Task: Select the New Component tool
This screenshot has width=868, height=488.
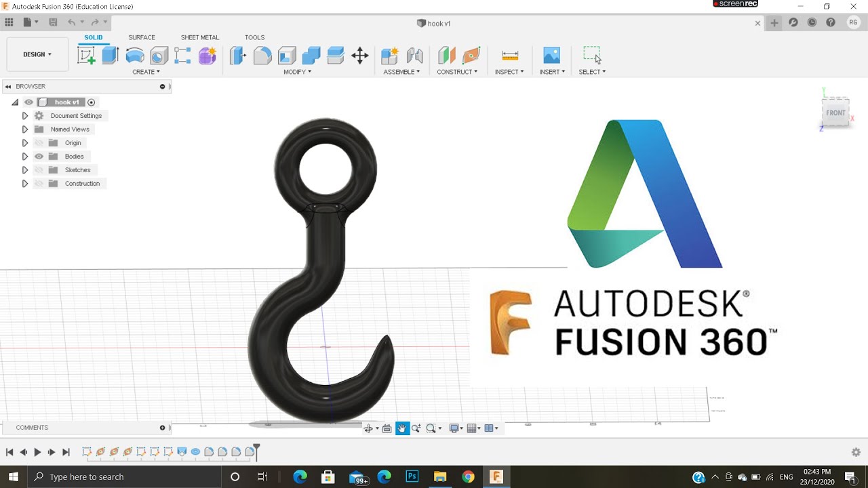Action: (390, 56)
